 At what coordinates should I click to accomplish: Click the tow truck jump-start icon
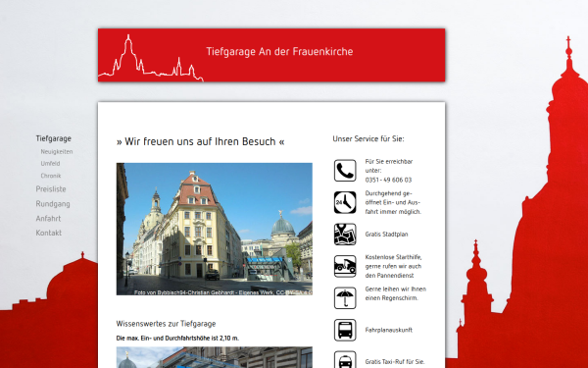pyautogui.click(x=345, y=266)
